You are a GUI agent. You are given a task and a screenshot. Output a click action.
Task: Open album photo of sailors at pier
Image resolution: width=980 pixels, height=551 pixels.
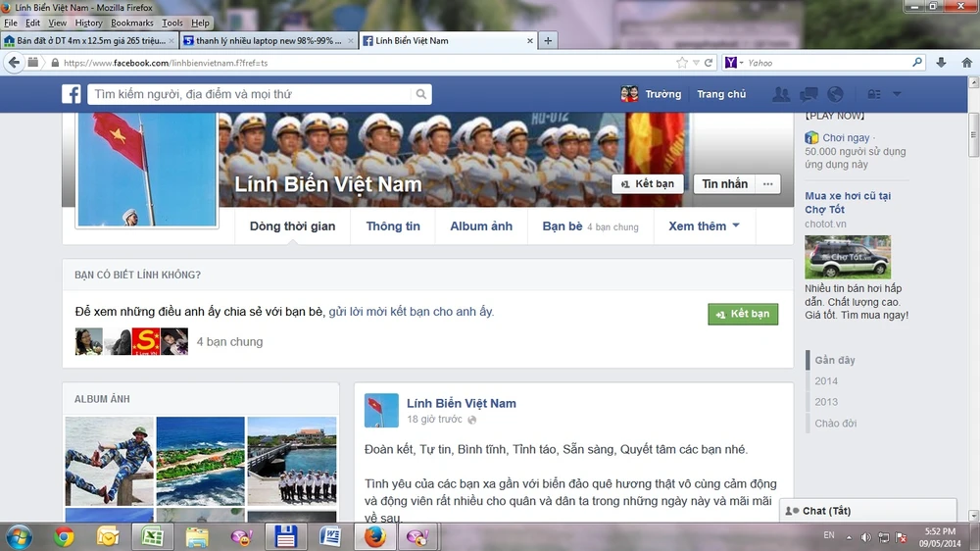click(x=292, y=461)
